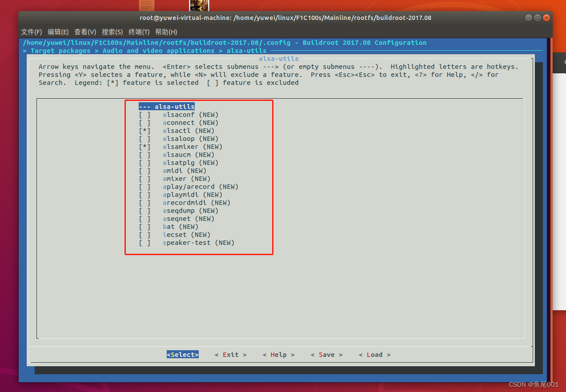Image resolution: width=566 pixels, height=392 pixels.
Task: Load a saved configuration file
Action: (x=374, y=354)
